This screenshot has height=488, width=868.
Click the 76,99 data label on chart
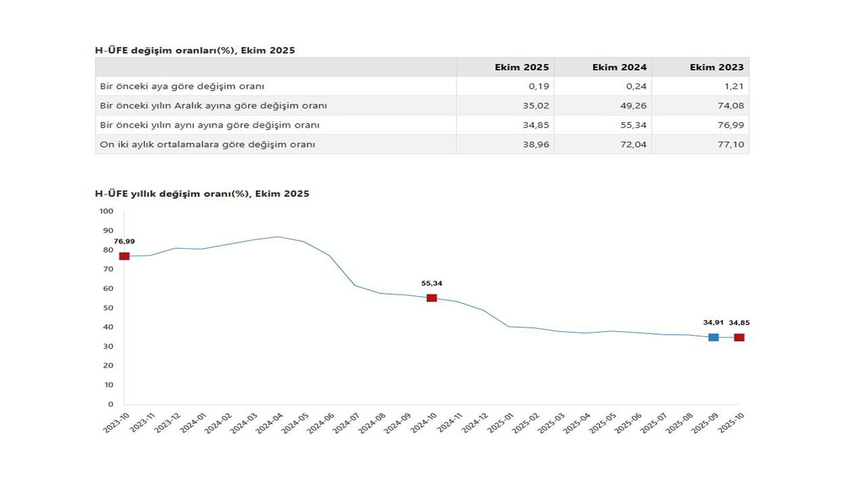tap(124, 241)
